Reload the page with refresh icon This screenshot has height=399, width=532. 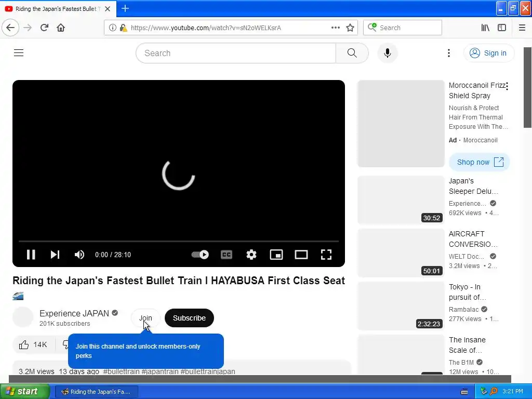pyautogui.click(x=45, y=28)
